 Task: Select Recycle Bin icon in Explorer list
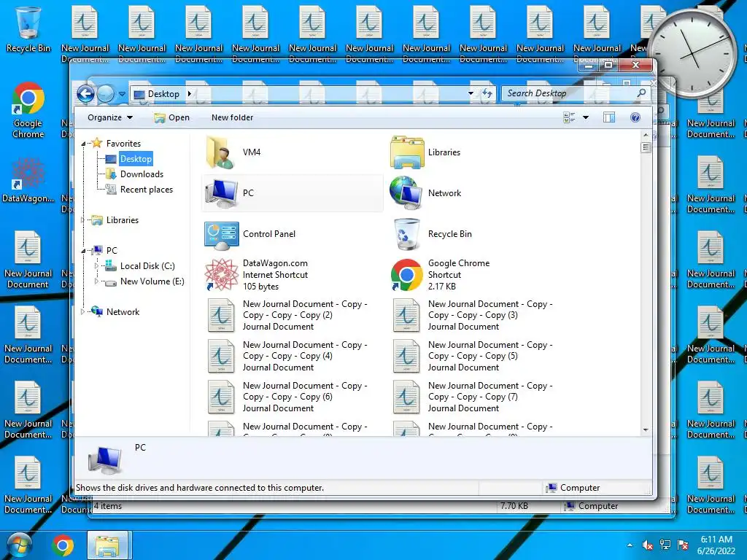click(406, 234)
